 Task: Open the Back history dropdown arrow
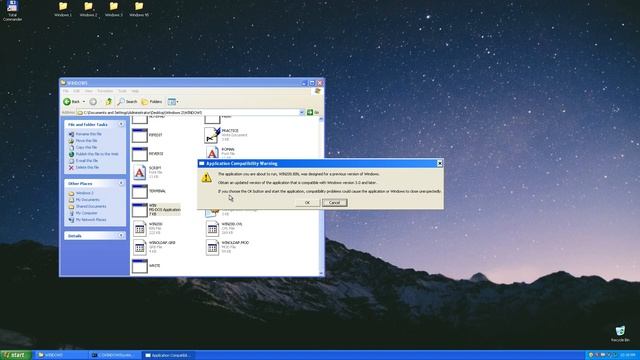(x=84, y=102)
